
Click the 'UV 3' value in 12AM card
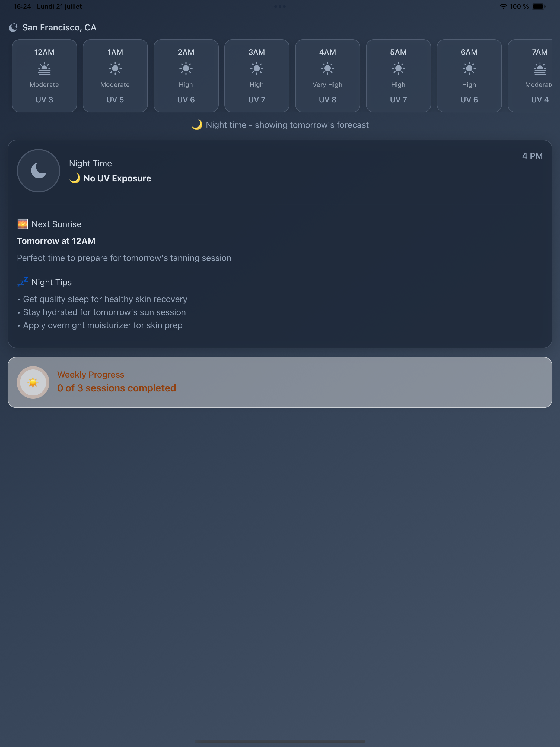pyautogui.click(x=44, y=100)
